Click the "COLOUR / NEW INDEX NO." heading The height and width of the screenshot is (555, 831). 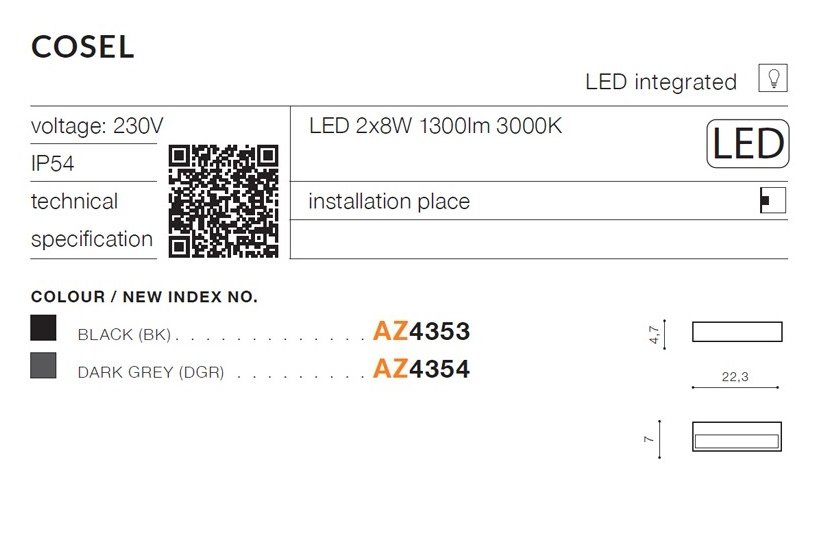pos(144,297)
